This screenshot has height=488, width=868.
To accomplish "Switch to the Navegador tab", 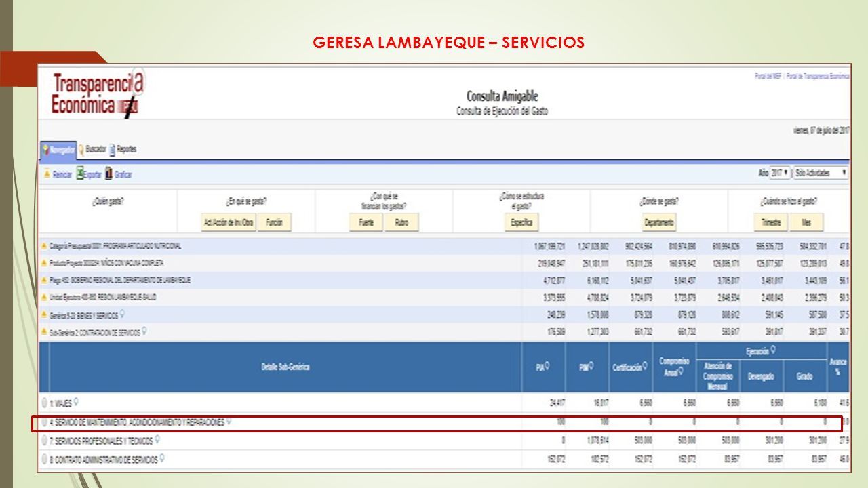I will point(58,149).
